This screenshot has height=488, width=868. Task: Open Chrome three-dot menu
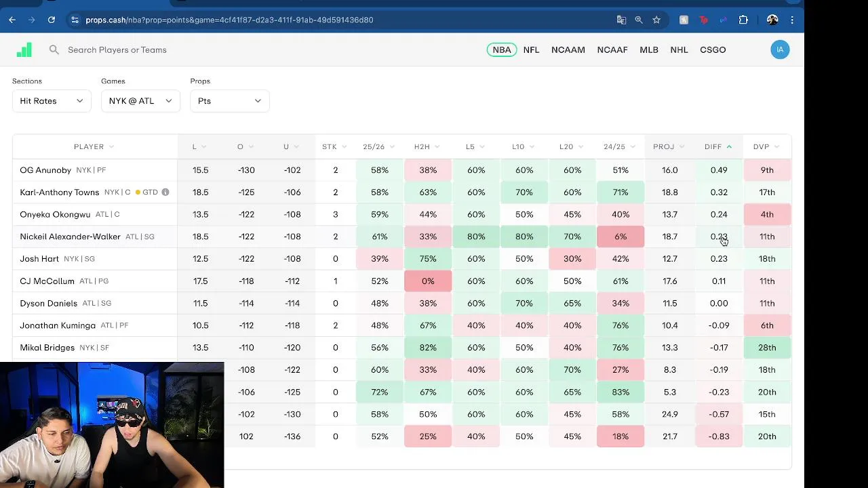coord(792,20)
